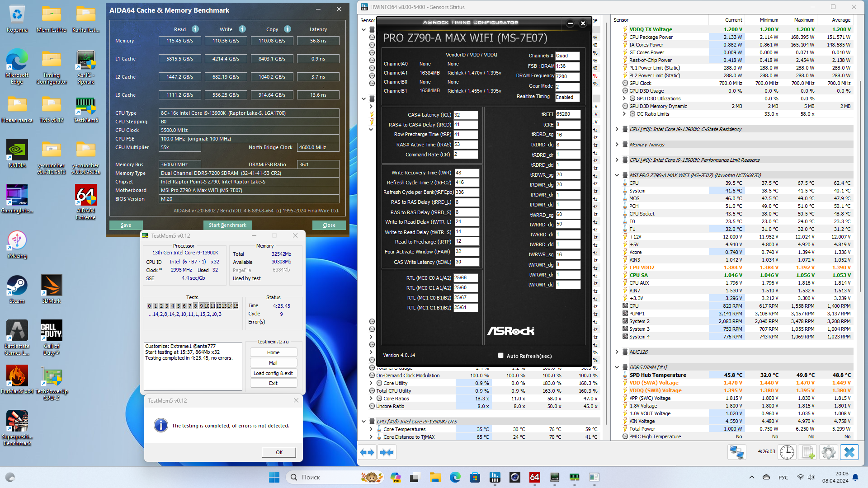Screen dimensions: 868x488
Task: Click OK in TestMem5 completion dialog
Action: pos(279,452)
